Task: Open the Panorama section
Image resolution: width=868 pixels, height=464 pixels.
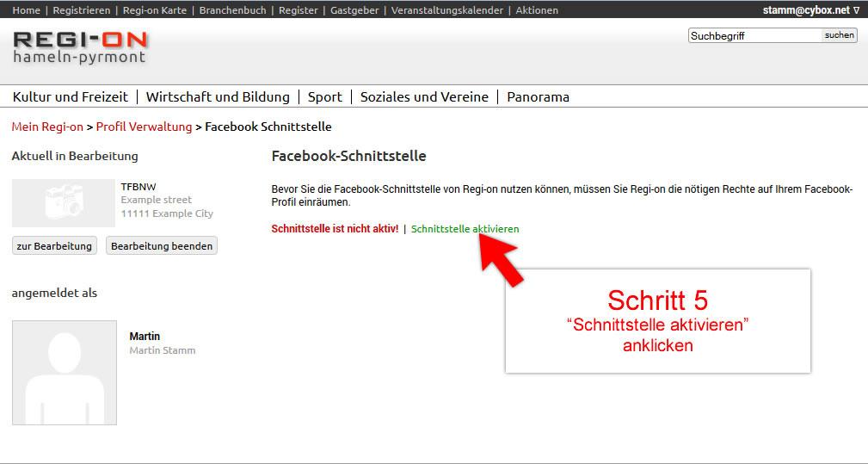Action: [538, 97]
